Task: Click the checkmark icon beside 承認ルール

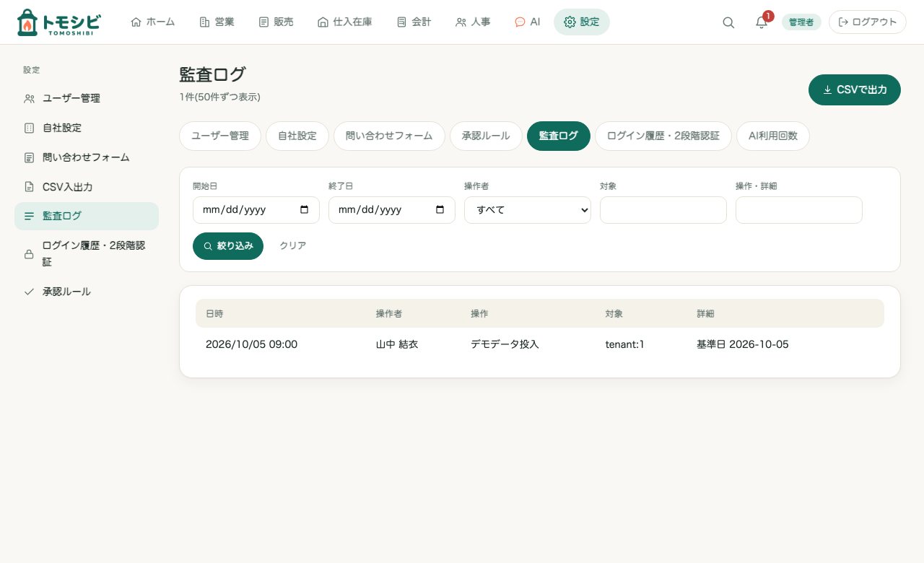Action: (x=29, y=292)
